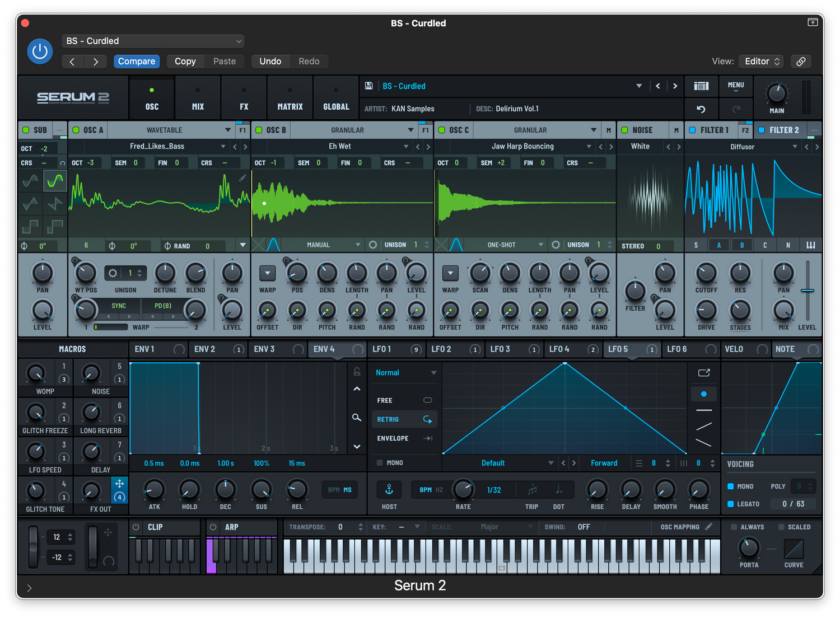Toggle OSC A enable light
This screenshot has width=840, height=618.
76,130
